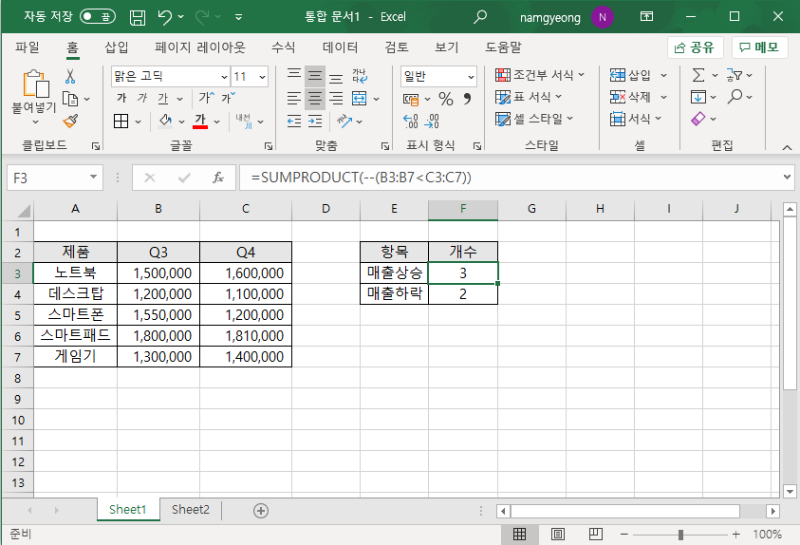Toggle the AutoSave switch

[x=97, y=17]
